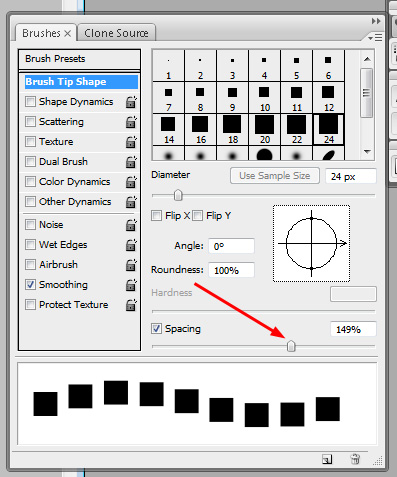Screen dimensions: 397x477
Task: Click the create new brush icon
Action: [327, 459]
